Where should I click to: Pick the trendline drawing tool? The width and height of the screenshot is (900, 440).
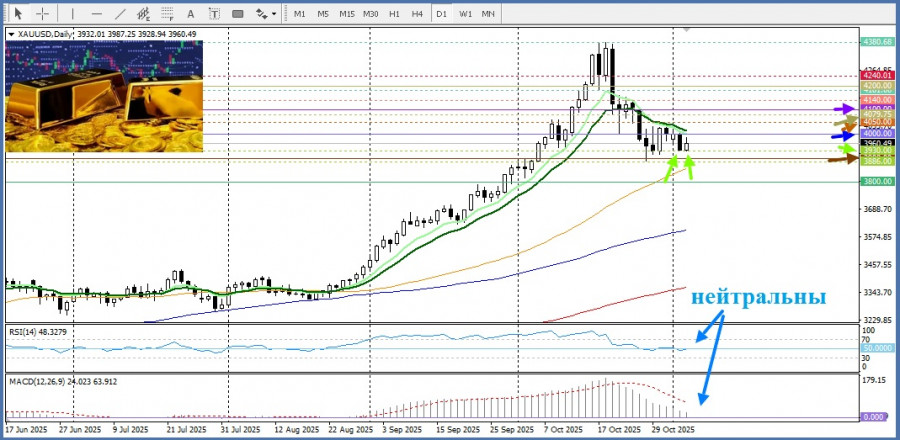[122, 14]
